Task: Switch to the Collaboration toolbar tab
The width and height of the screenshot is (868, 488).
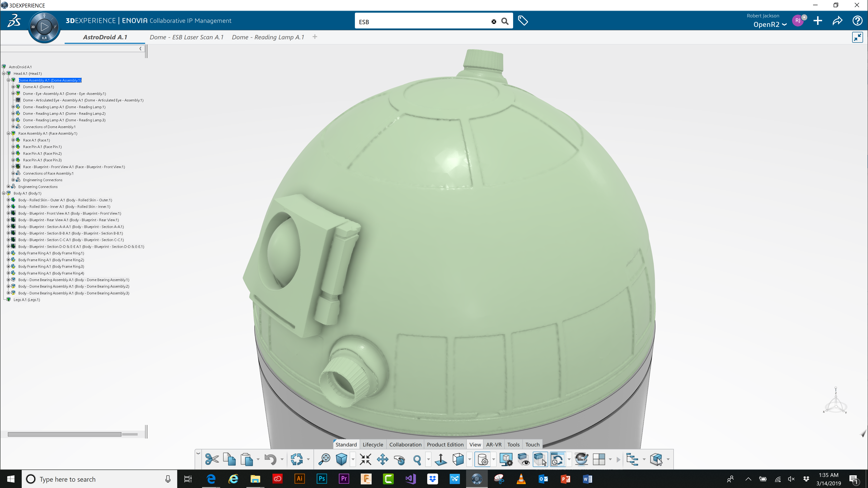Action: point(405,445)
